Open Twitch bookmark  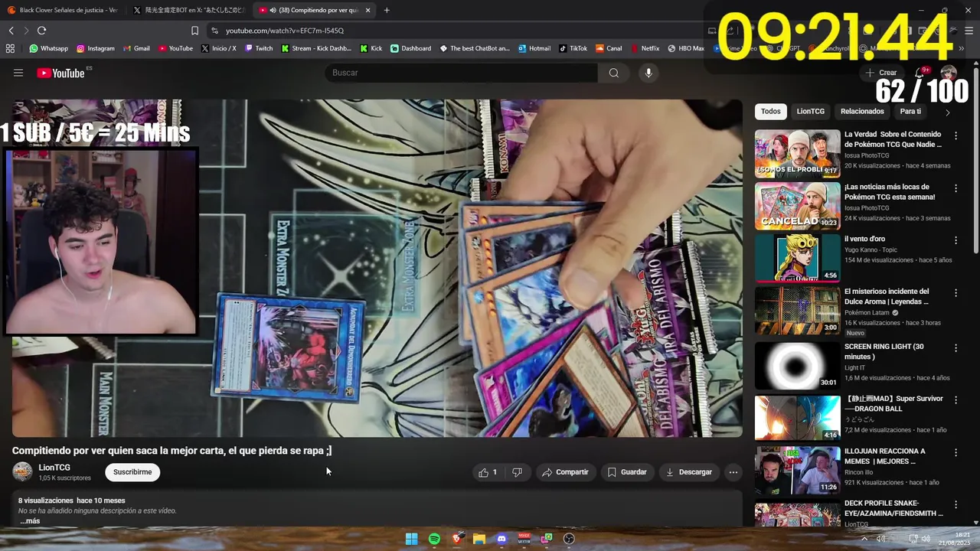coord(259,48)
